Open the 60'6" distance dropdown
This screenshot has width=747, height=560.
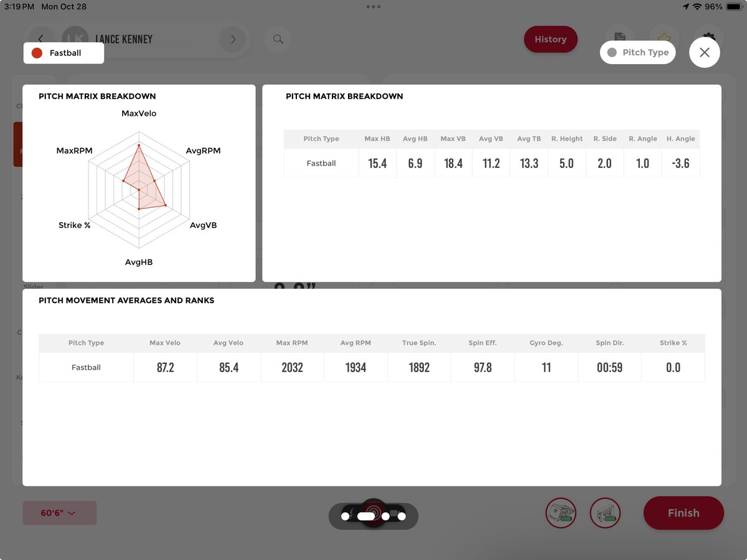(60, 513)
